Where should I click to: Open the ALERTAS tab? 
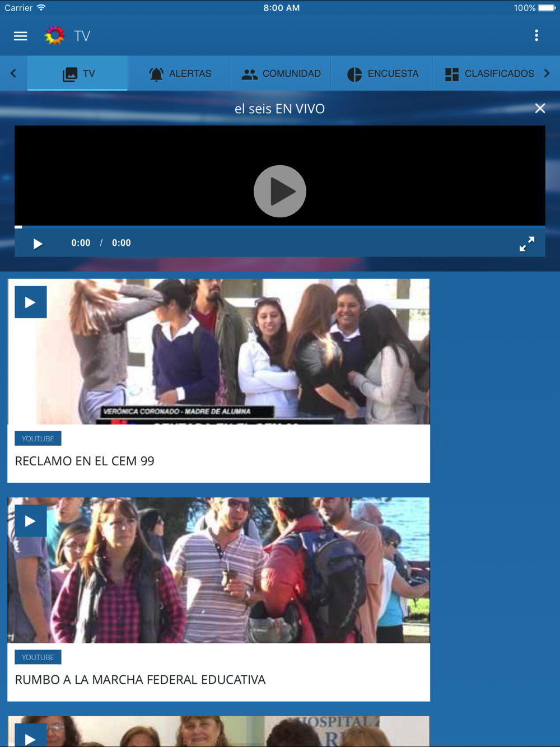(179, 73)
